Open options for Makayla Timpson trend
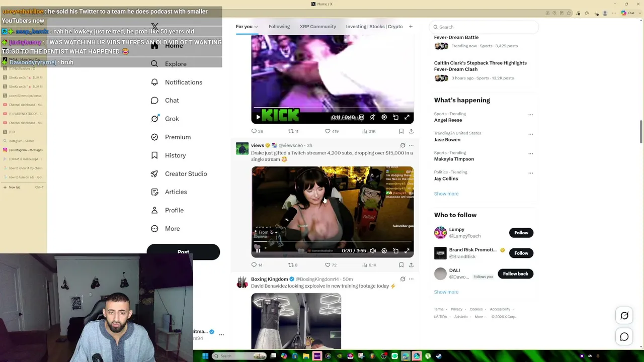This screenshot has width=644, height=362. [x=530, y=153]
